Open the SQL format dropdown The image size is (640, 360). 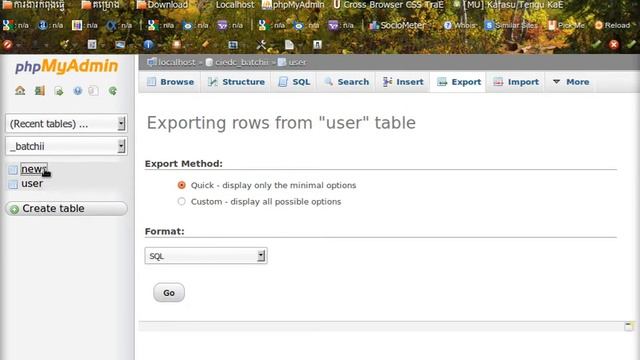point(206,256)
